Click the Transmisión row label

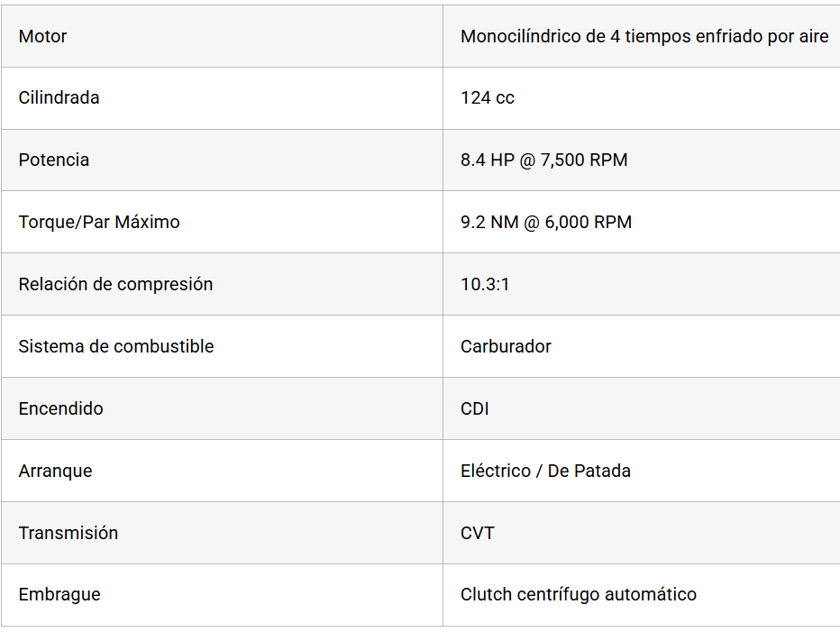(x=68, y=533)
